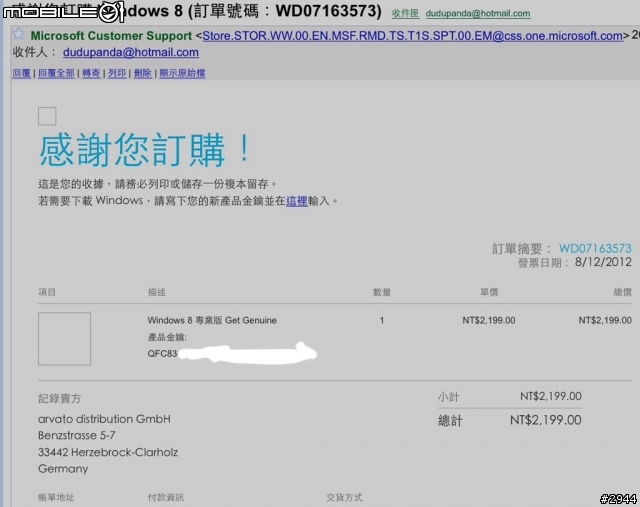Viewport: 640px width, 507px height.
Task: Select the product key text starting QFC83
Action: click(162, 354)
